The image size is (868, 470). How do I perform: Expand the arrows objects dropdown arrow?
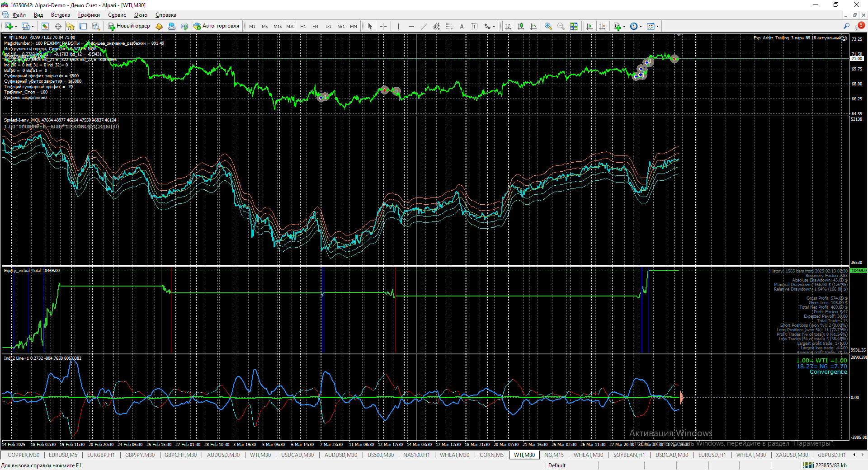(x=494, y=26)
